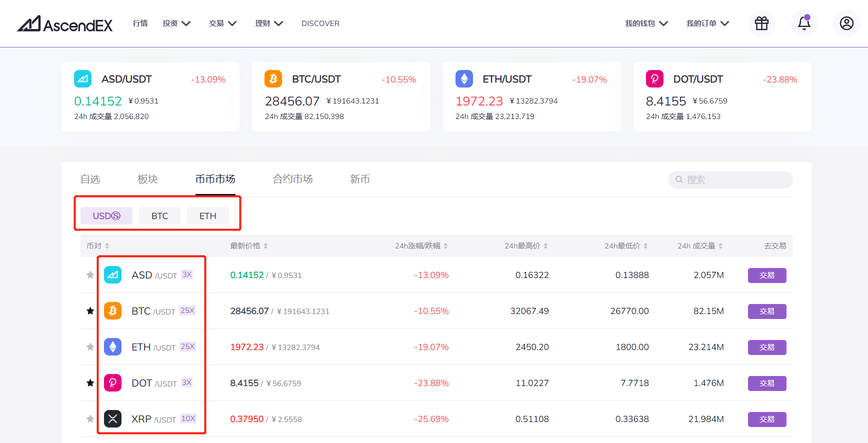868x443 pixels.
Task: Click the 25X leverage badge on ETH row
Action: pos(188,346)
